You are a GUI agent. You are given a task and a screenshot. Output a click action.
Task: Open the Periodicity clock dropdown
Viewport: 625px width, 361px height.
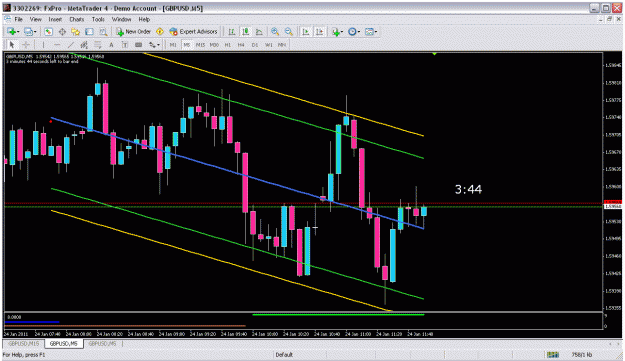tap(354, 31)
